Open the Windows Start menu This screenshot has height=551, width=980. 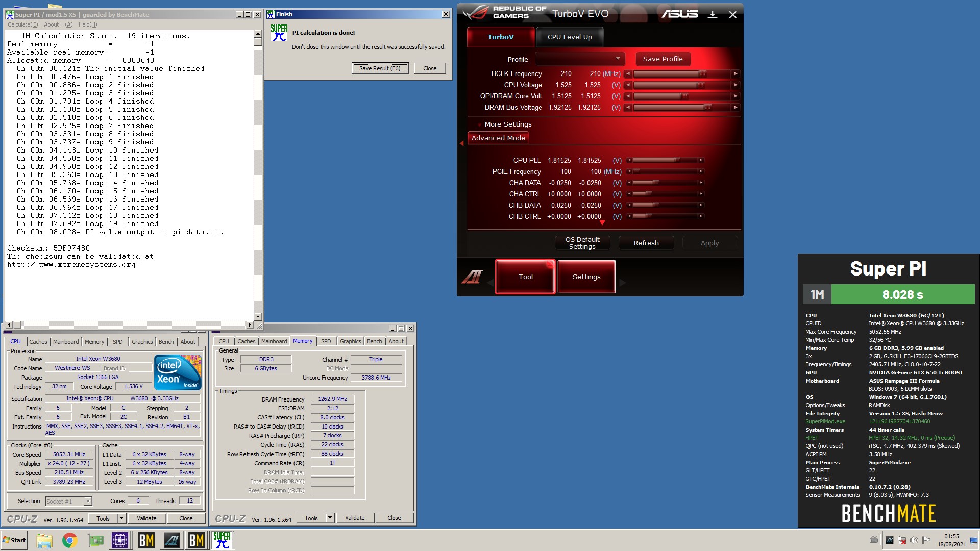pyautogui.click(x=14, y=540)
